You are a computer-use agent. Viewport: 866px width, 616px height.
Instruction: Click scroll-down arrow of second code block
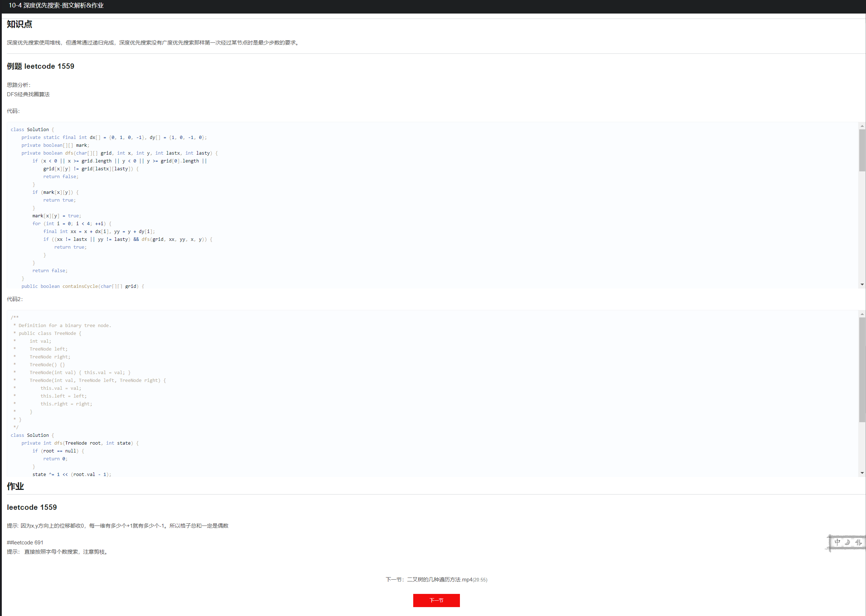pyautogui.click(x=862, y=473)
